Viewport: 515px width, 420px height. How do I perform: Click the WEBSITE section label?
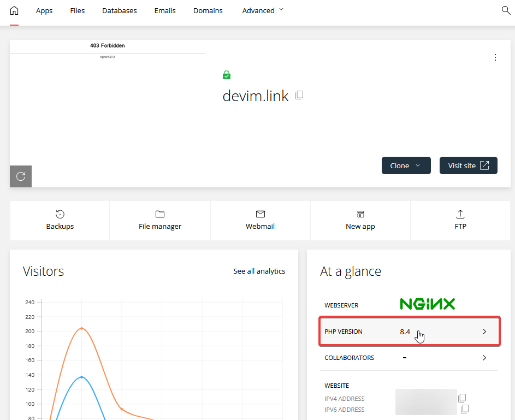tap(336, 386)
